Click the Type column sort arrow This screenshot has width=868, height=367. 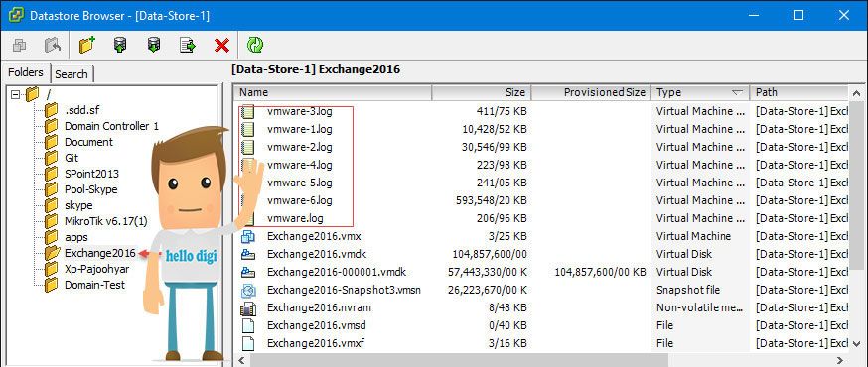click(x=737, y=93)
